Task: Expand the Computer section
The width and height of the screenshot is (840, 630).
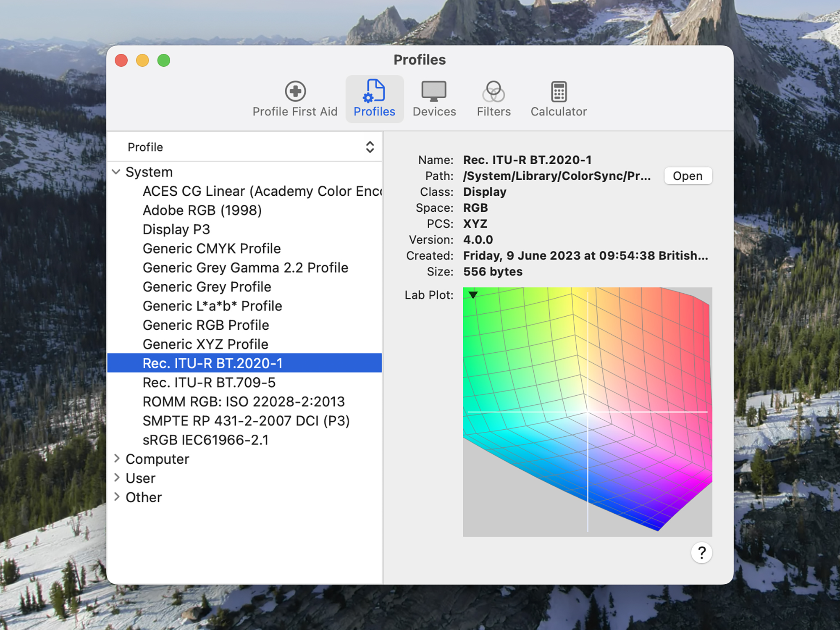Action: coord(117,459)
